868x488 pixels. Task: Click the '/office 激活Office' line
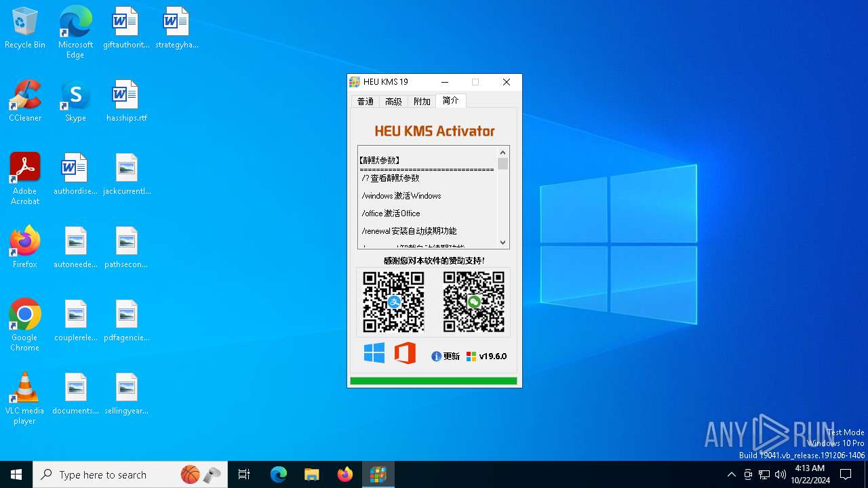[391, 213]
